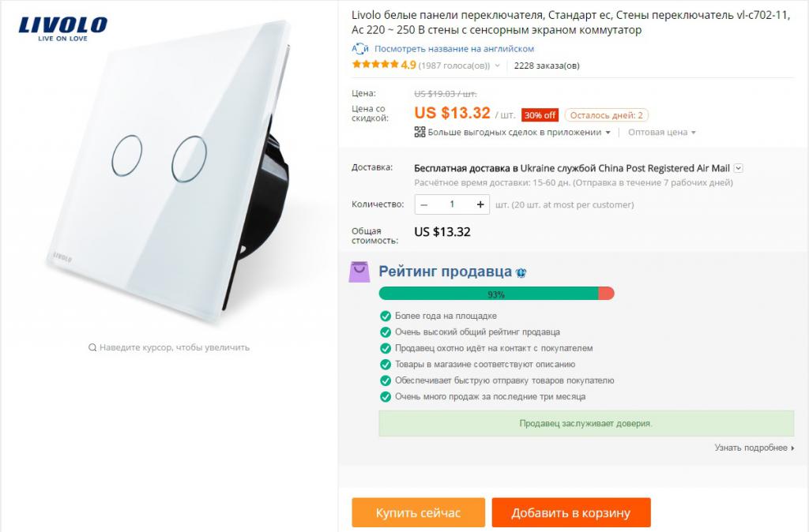This screenshot has height=532, width=809.
Task: Open the China Post shipping method dropdown
Action: pyautogui.click(x=738, y=168)
